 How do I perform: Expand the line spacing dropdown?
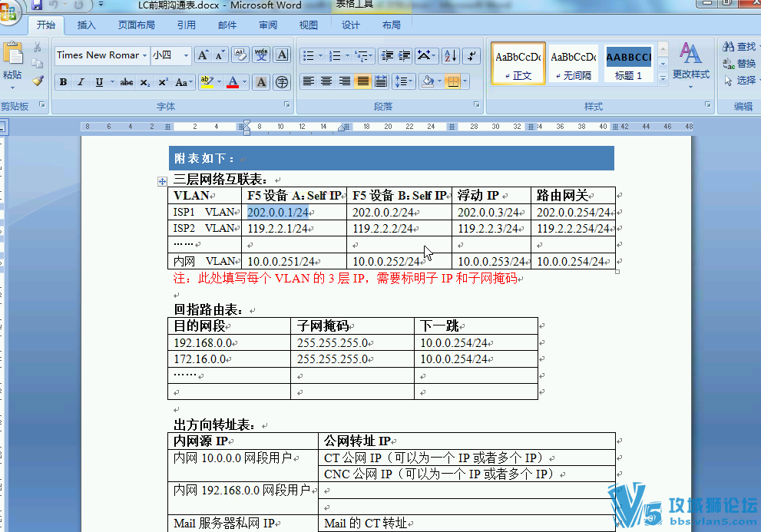pyautogui.click(x=411, y=81)
